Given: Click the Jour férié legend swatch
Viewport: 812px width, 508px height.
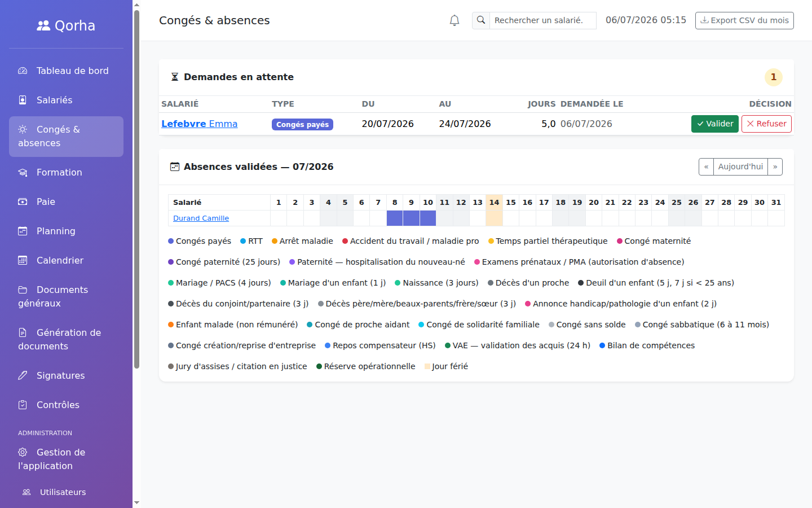Looking at the screenshot, I should click(427, 366).
